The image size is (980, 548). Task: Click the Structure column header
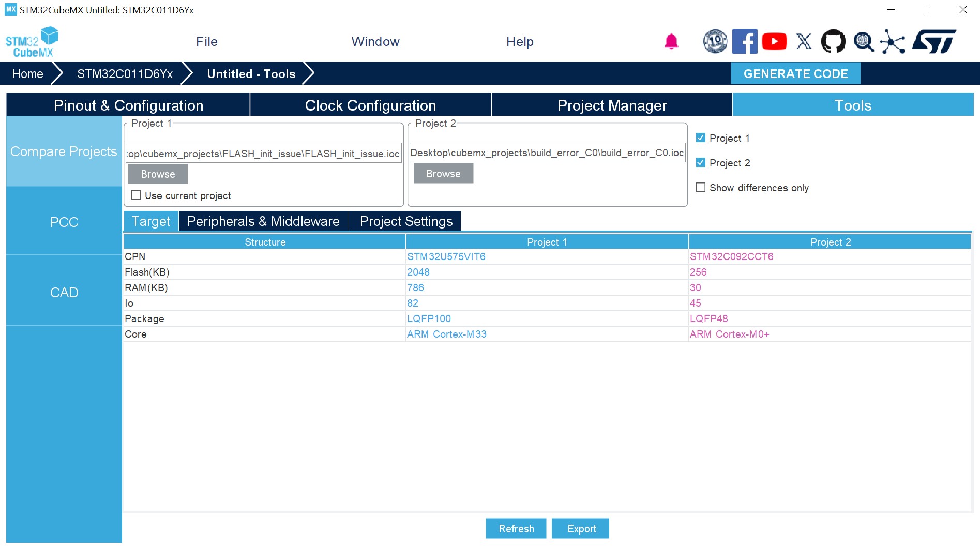pyautogui.click(x=265, y=242)
